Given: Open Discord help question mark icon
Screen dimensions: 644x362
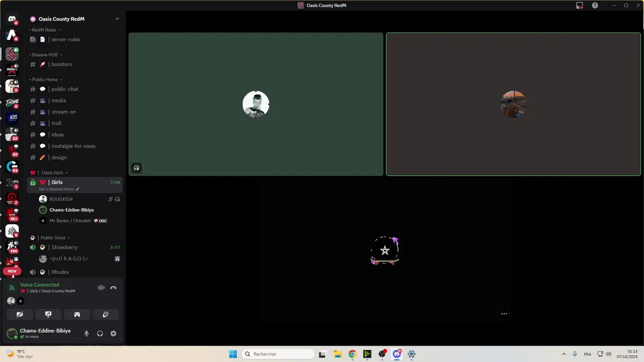Looking at the screenshot, I should click(595, 6).
